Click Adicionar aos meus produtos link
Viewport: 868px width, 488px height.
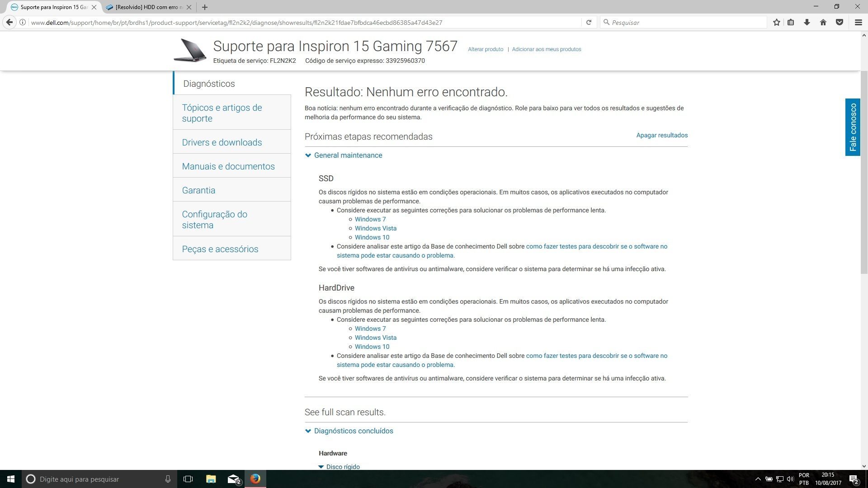[x=547, y=49]
